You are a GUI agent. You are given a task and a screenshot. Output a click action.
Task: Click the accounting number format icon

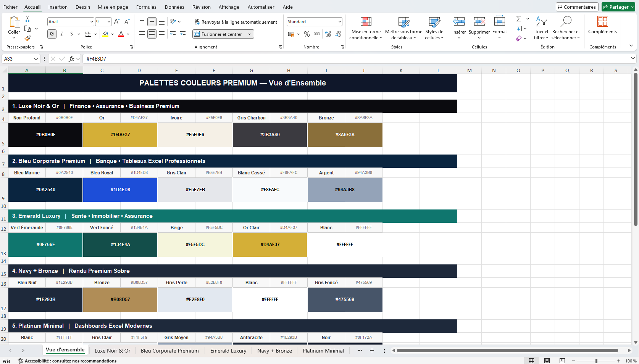291,34
